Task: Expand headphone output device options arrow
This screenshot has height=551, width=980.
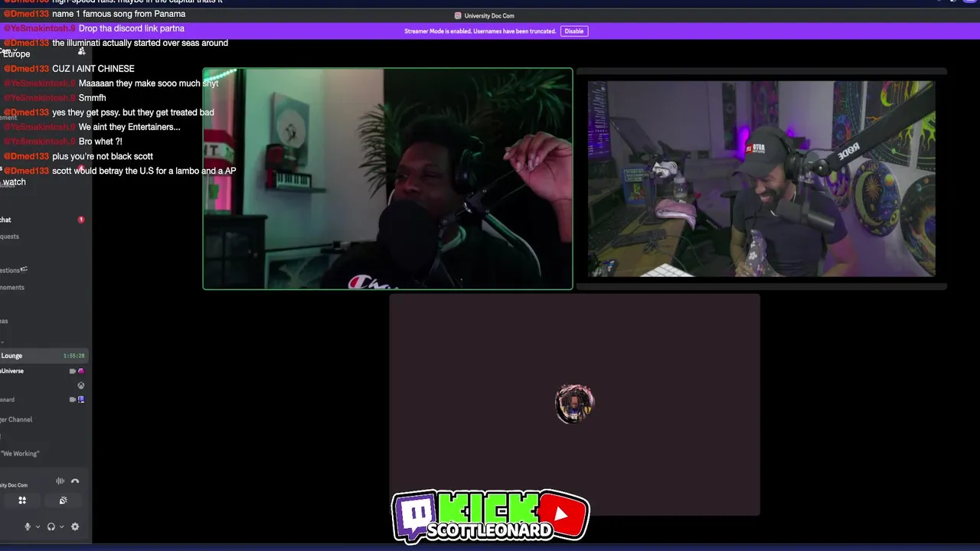Action: tap(61, 527)
